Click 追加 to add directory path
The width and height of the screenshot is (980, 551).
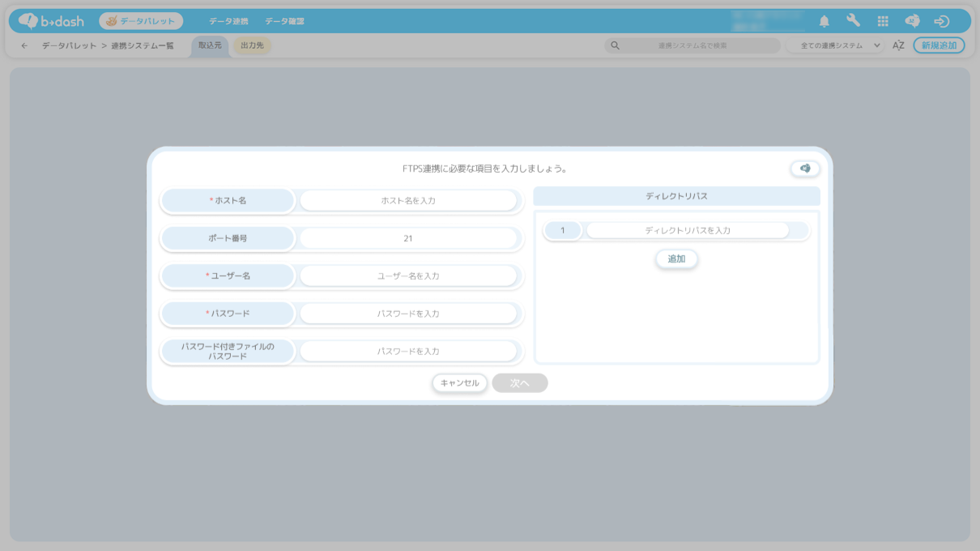tap(676, 259)
